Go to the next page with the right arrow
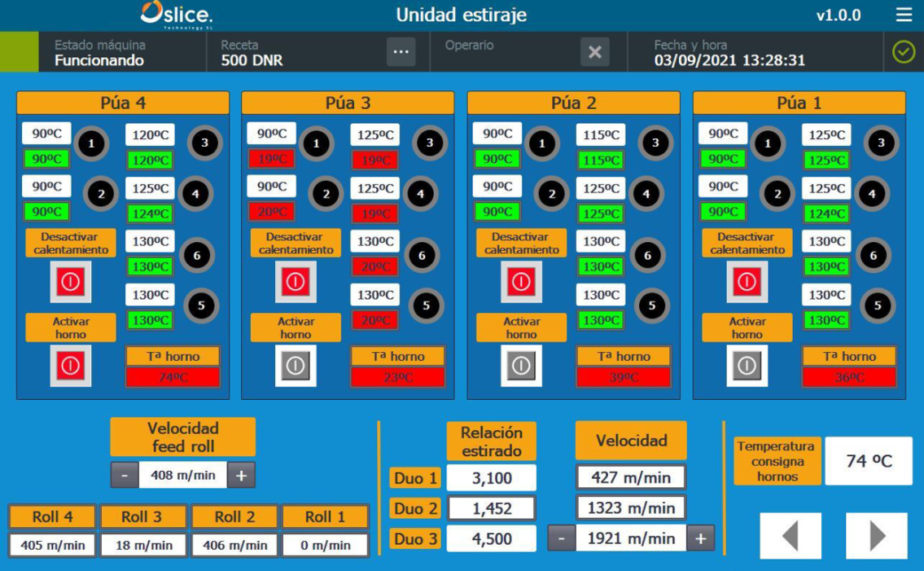Image resolution: width=924 pixels, height=571 pixels. 877,535
